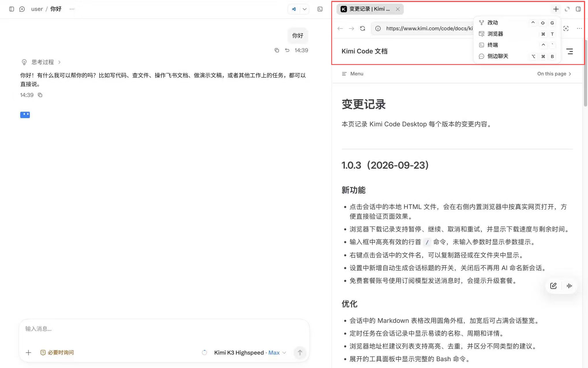This screenshot has width=588, height=368.
Task: Click the voice waveform floating icon
Action: tap(569, 286)
